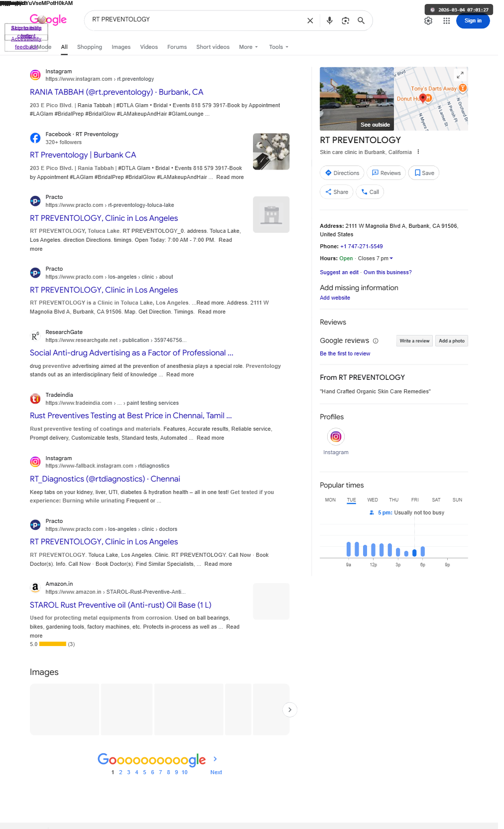Switch to the Shopping tab
504x829 pixels.
tap(90, 47)
